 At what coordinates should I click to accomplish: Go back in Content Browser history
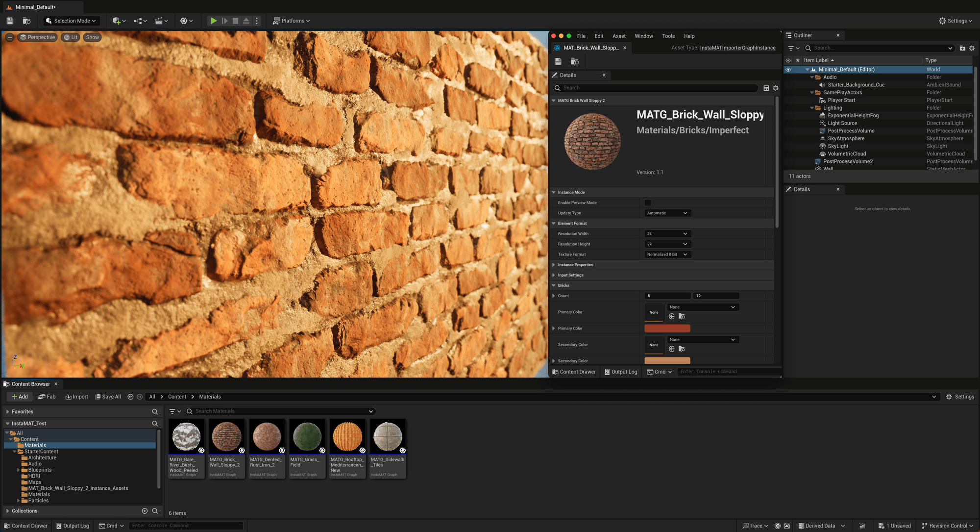point(130,397)
